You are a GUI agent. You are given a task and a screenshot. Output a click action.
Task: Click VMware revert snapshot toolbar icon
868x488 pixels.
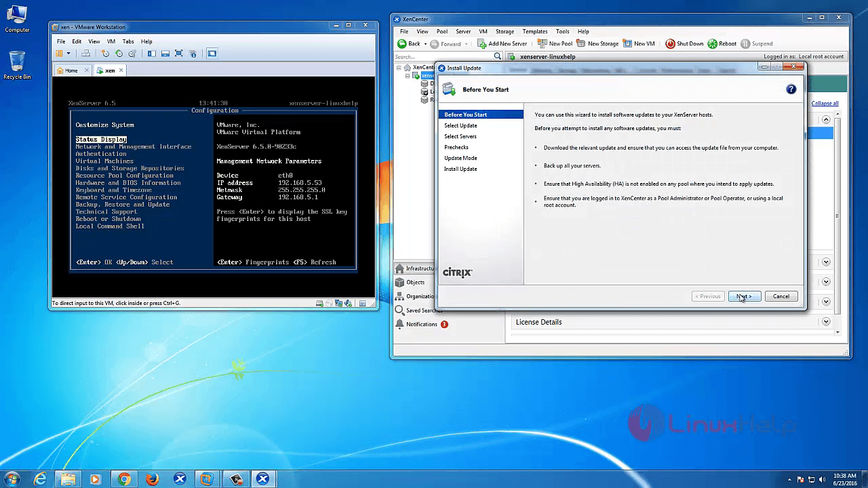(x=119, y=54)
